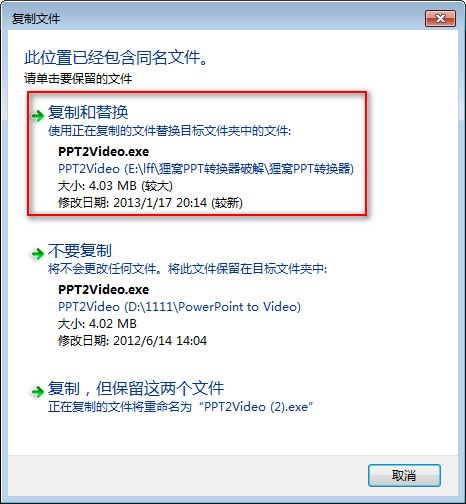Click the second bold PPT2Video.exe file name
Screen dimensions: 466x504
(103, 289)
